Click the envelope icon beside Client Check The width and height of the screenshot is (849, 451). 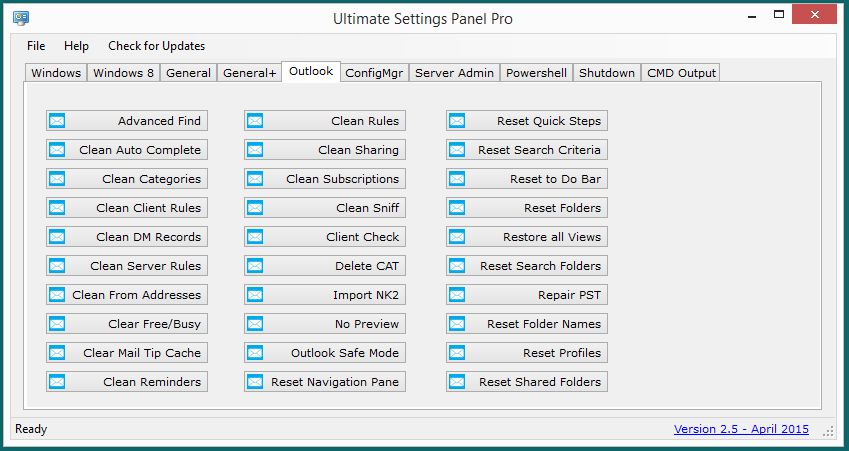[255, 237]
